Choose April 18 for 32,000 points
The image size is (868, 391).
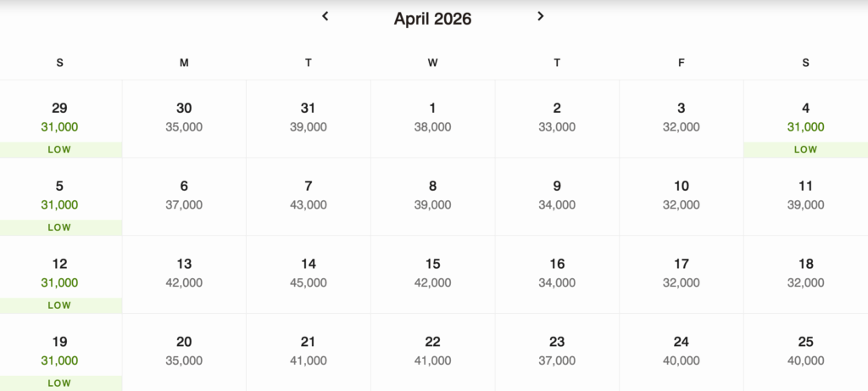(x=805, y=273)
